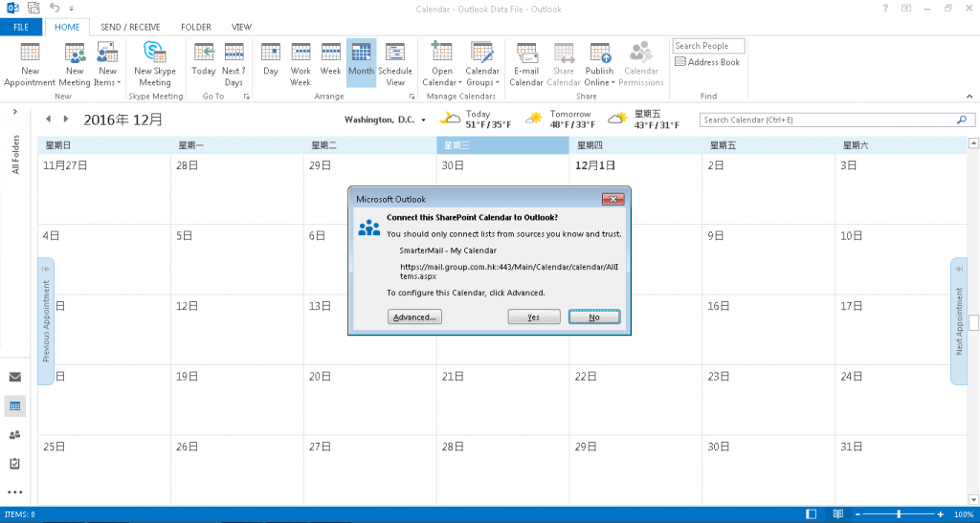Zoom in with the plus button

[940, 514]
